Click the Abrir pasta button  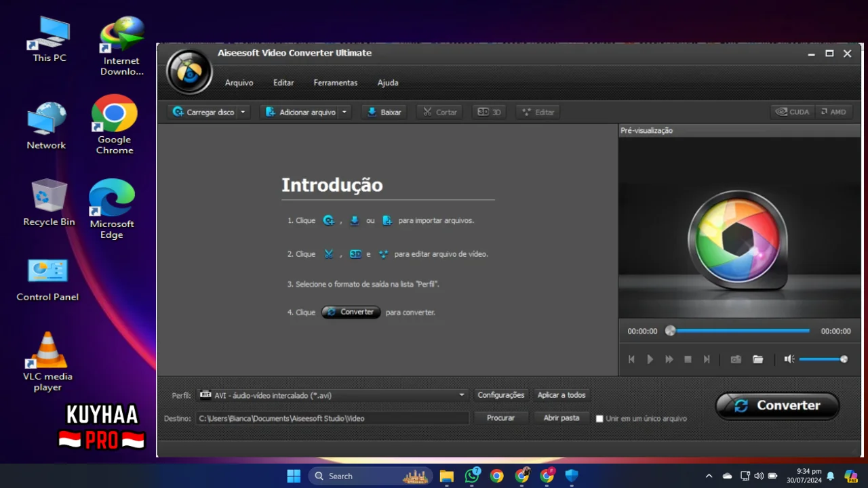(561, 418)
